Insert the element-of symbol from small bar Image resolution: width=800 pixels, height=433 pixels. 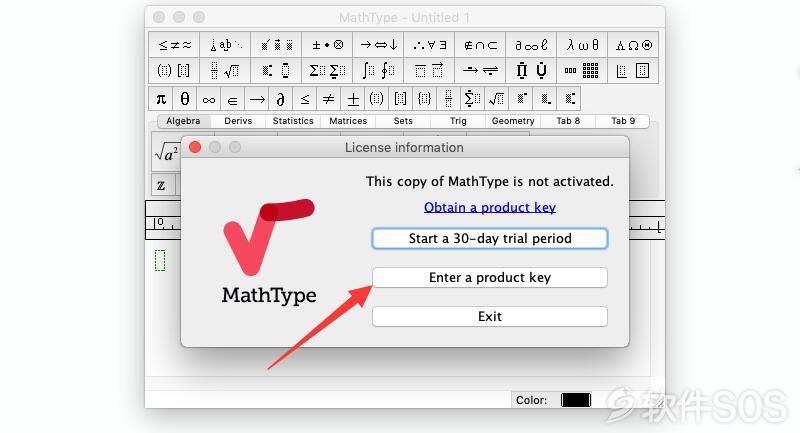point(233,99)
